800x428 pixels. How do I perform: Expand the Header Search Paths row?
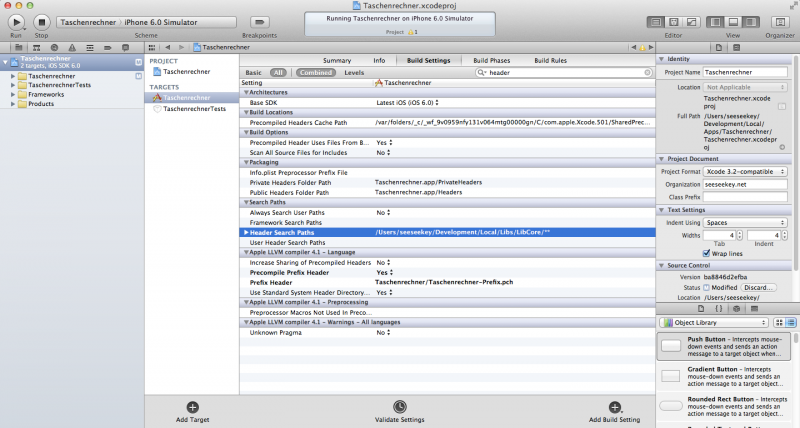coord(246,233)
